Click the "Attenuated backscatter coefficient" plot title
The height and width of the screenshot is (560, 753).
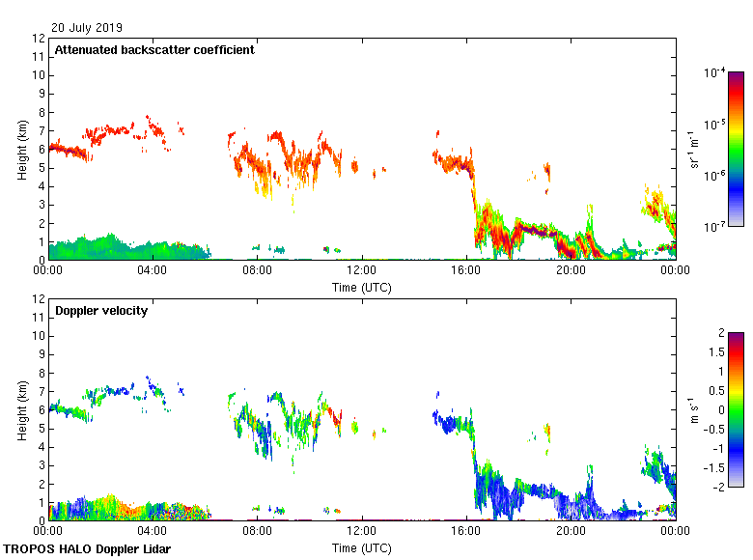coord(154,50)
